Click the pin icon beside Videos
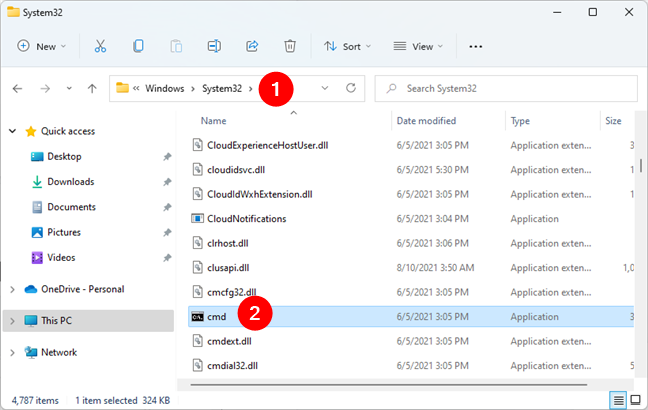Viewport: 648px width, 410px height. 167,257
